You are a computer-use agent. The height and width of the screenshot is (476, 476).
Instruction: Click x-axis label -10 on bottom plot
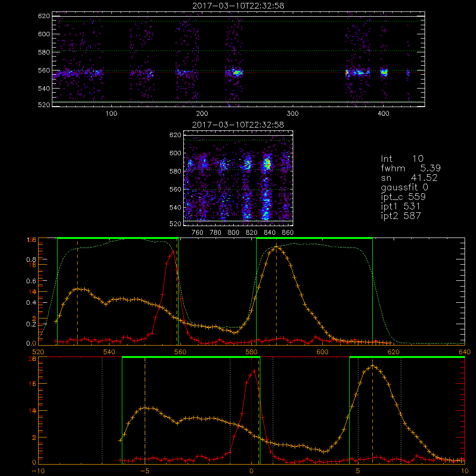[x=38, y=471]
